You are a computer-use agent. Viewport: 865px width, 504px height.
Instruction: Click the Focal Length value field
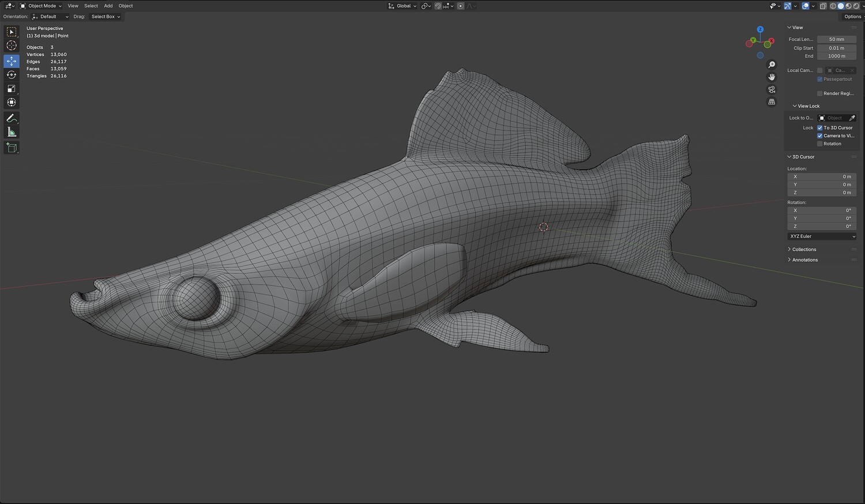point(836,39)
